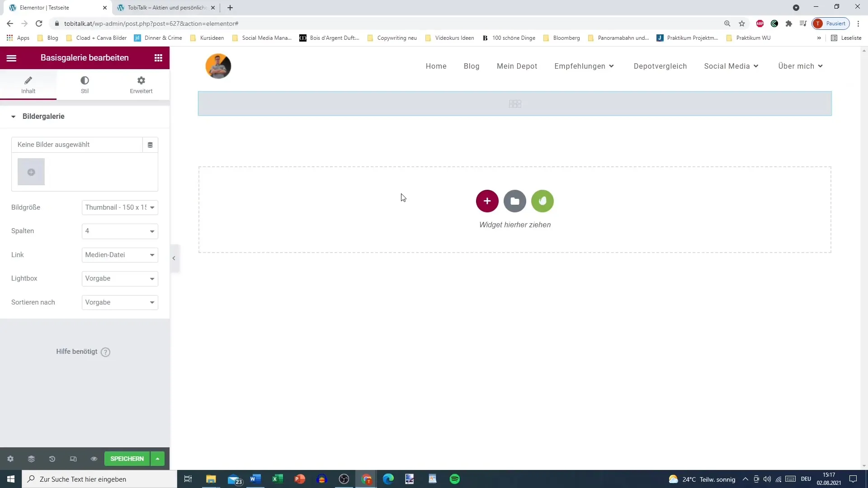This screenshot has height=488, width=868.
Task: Expand the Über mich menu
Action: [x=801, y=66]
